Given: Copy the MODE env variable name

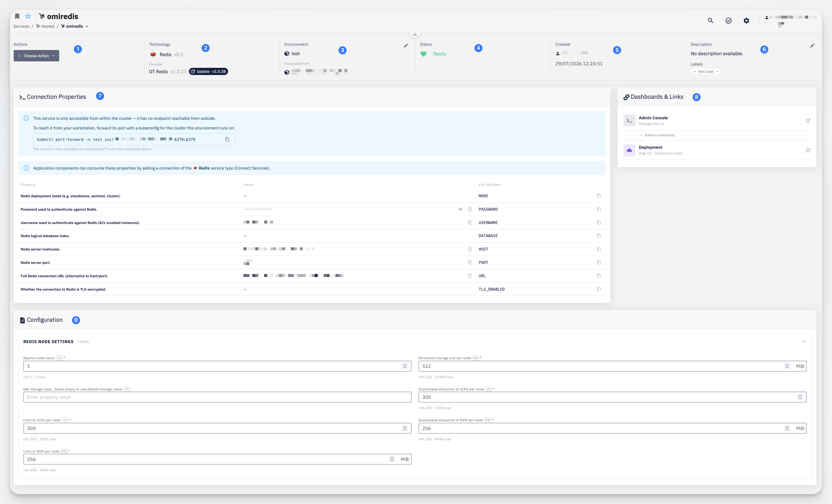Looking at the screenshot, I should click(x=599, y=196).
